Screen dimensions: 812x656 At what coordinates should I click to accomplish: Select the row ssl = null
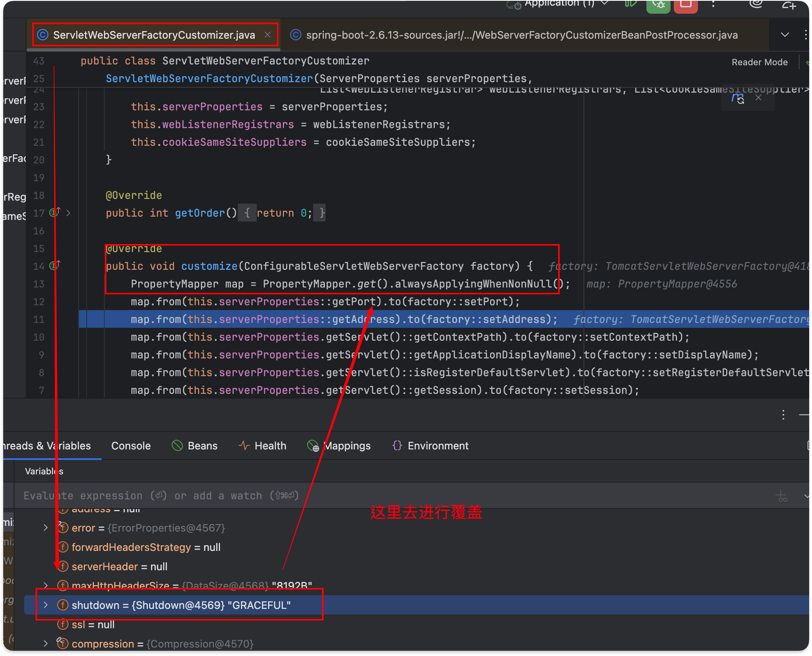[417, 625]
